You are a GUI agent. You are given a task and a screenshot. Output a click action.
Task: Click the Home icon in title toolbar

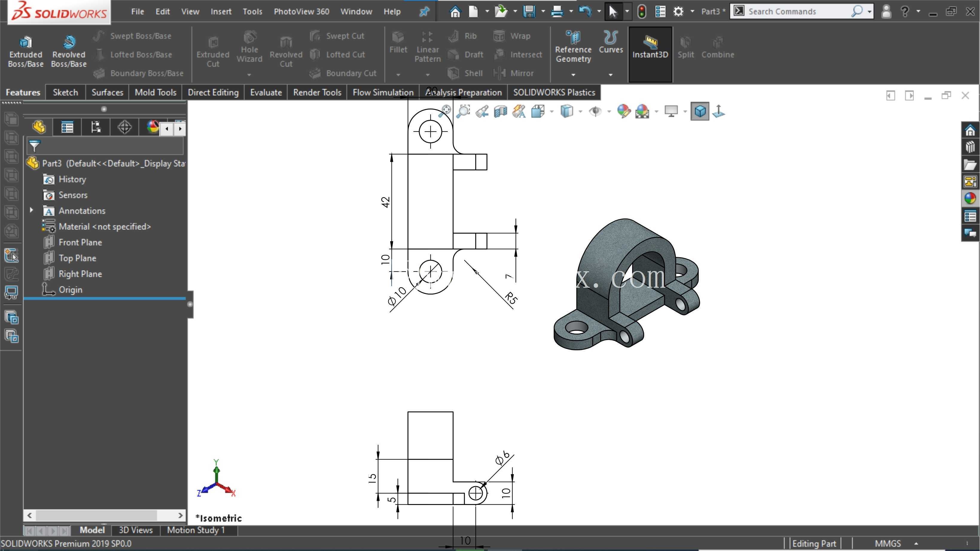click(x=455, y=11)
